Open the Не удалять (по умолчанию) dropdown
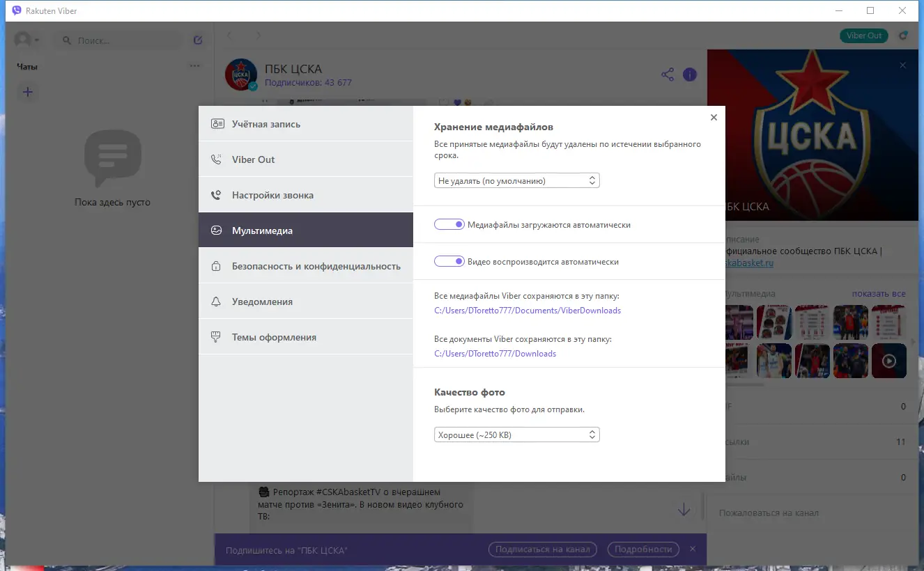Image resolution: width=924 pixels, height=571 pixels. 516,180
